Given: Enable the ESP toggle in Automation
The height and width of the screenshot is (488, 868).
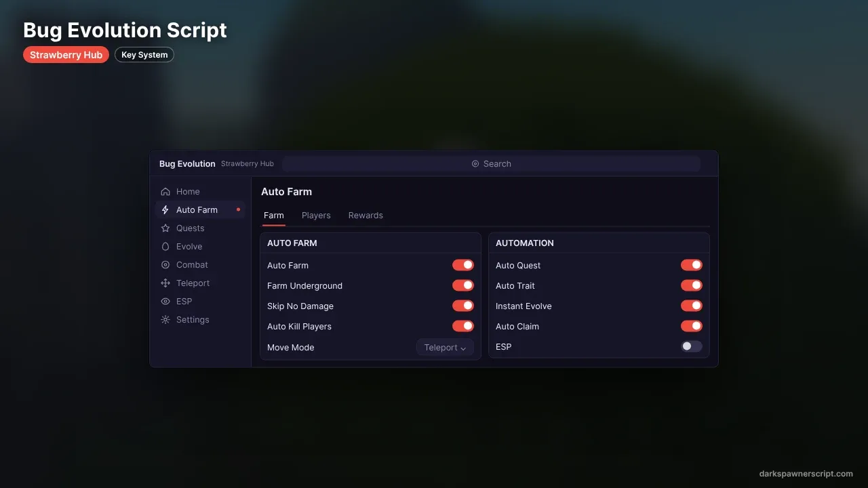Looking at the screenshot, I should [x=692, y=346].
